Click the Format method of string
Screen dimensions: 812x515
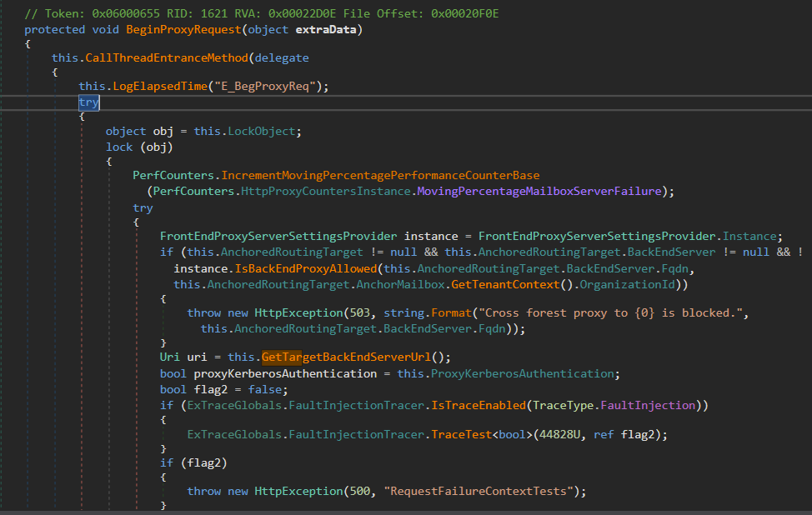tap(451, 313)
